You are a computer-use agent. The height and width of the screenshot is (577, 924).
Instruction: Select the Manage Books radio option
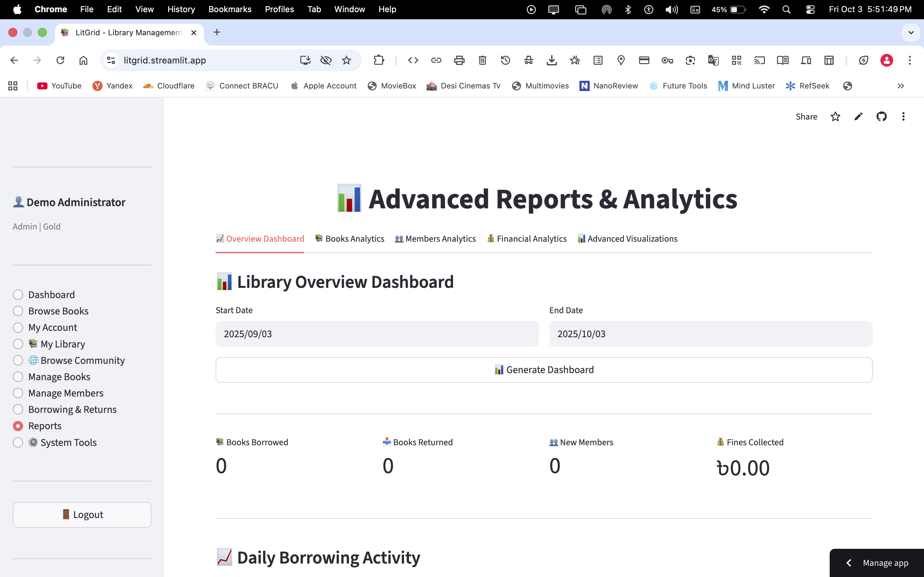tap(18, 377)
